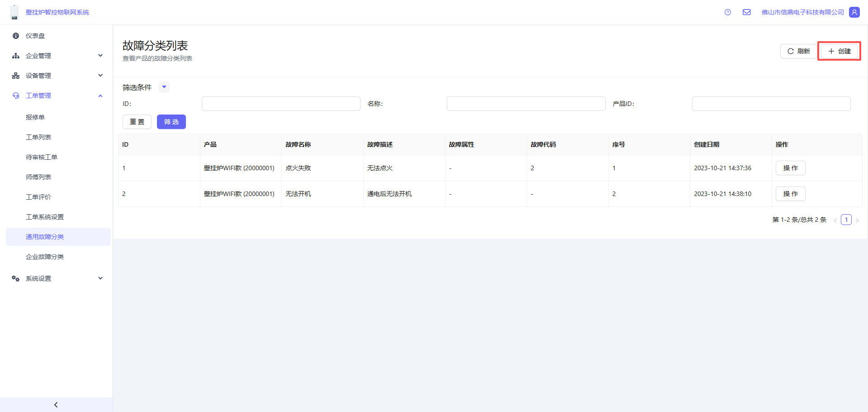The width and height of the screenshot is (868, 412).
Task: Click the 筛选 filter button
Action: (x=171, y=122)
